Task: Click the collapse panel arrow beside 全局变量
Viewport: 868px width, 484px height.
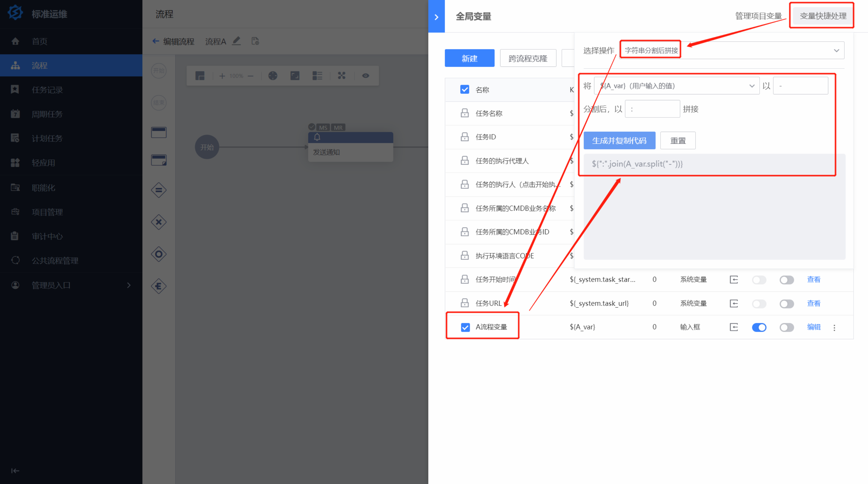Action: coord(436,17)
